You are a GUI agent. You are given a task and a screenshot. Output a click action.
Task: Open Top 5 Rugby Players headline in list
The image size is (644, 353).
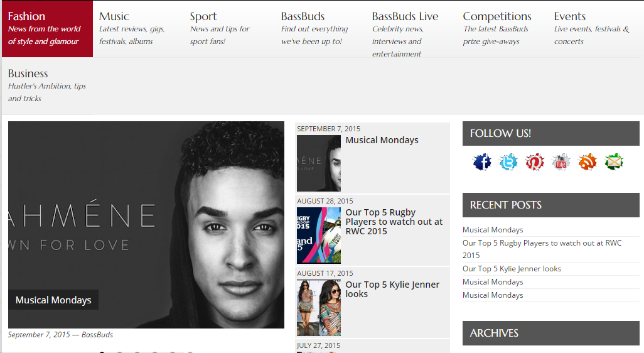(394, 222)
